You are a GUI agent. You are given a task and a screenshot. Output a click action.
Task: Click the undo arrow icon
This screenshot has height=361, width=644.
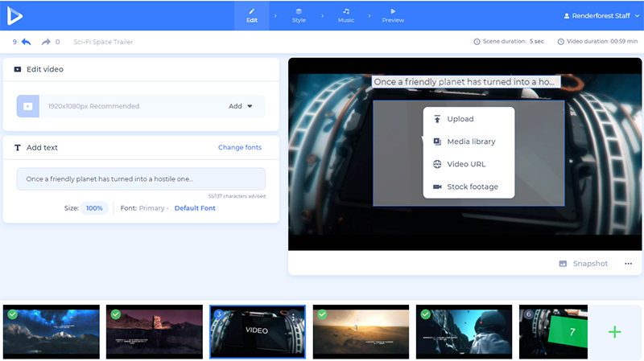(x=27, y=42)
